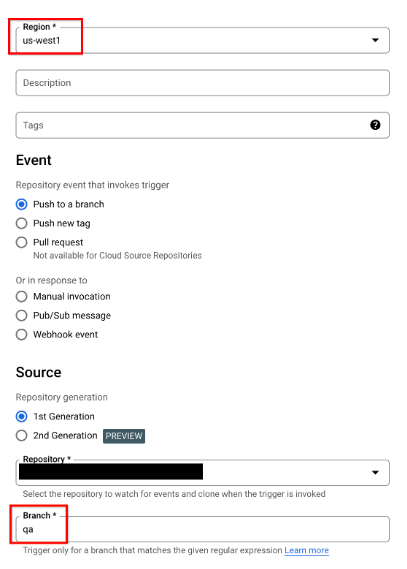Viewport: 407px width, 569px height.
Task: Click the redacted Repository selection field
Action: point(111,472)
